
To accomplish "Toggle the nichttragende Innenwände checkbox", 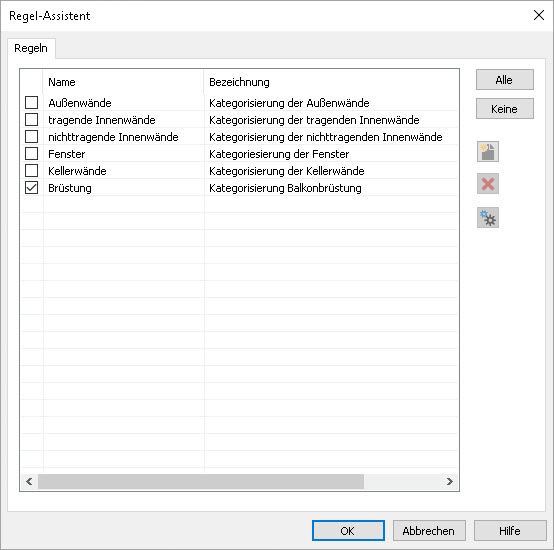I will click(x=31, y=136).
